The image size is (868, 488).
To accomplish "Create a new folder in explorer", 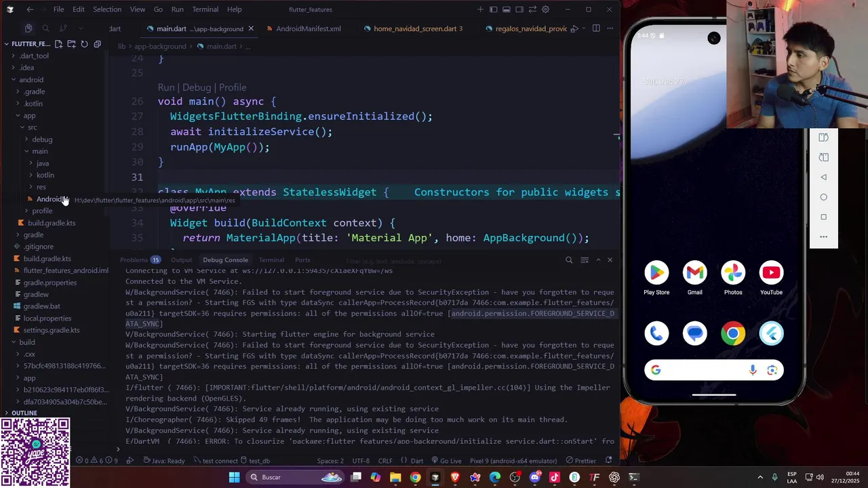I will pos(72,44).
